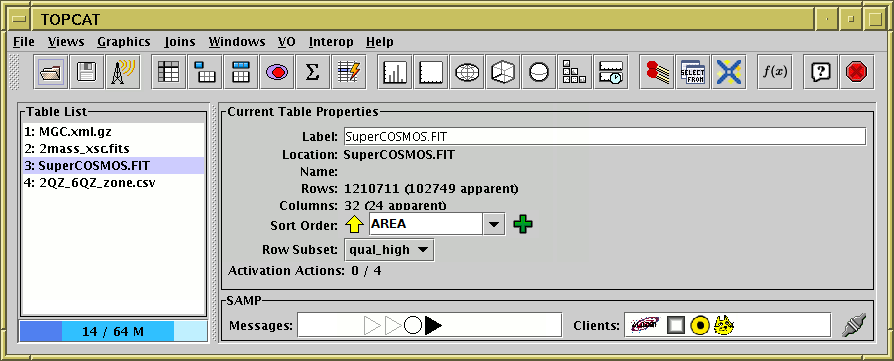The image size is (894, 361).
Task: Open the Time plot icon
Action: click(x=610, y=72)
